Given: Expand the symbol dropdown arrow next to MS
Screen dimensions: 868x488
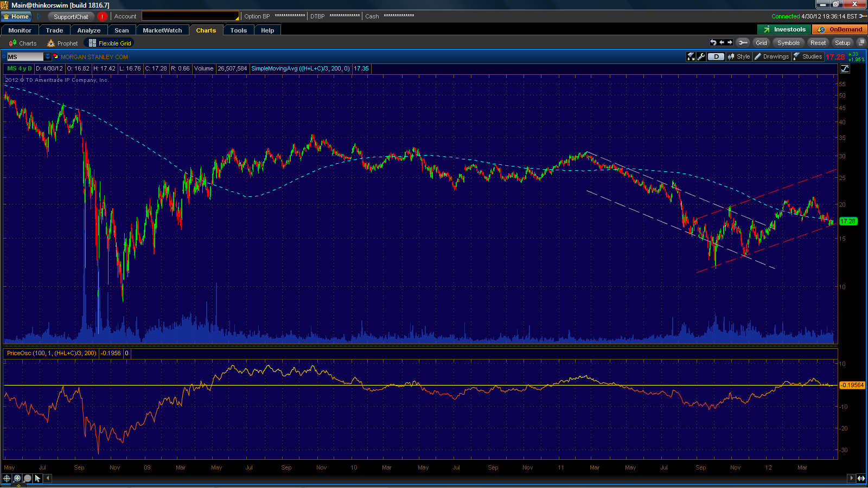Looking at the screenshot, I should [48, 57].
